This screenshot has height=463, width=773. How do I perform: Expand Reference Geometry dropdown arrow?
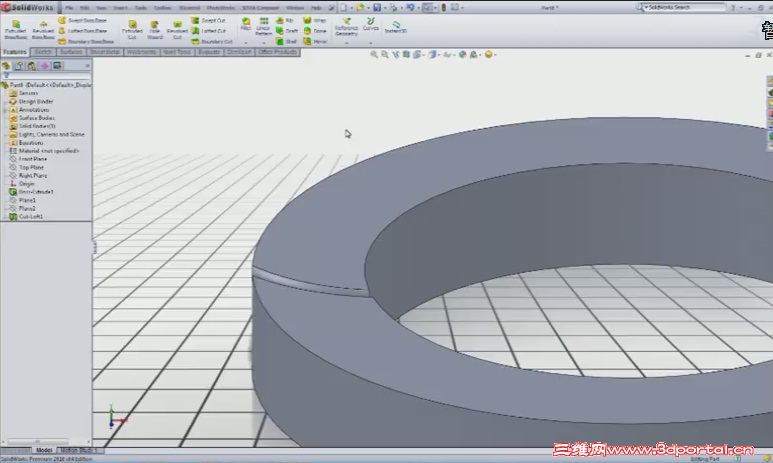(346, 43)
